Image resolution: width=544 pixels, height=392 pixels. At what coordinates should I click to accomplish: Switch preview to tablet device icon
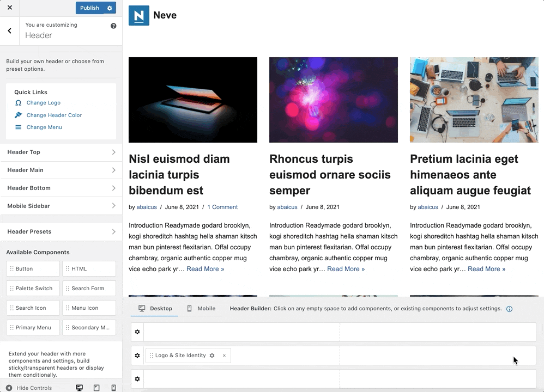pos(96,388)
